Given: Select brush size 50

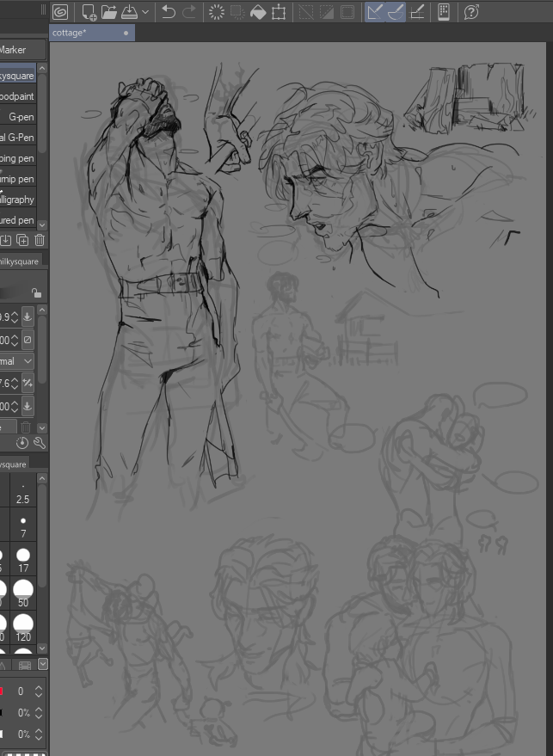Looking at the screenshot, I should (23, 594).
